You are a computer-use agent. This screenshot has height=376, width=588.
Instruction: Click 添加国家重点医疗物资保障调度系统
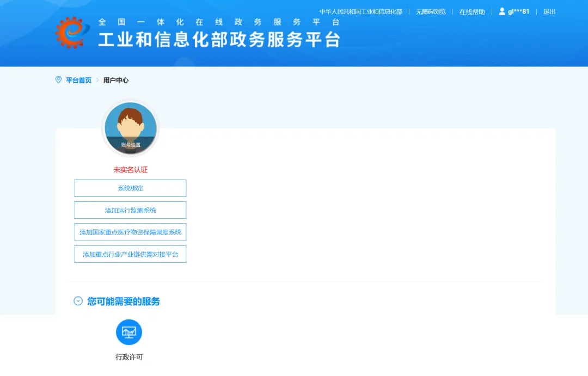130,232
